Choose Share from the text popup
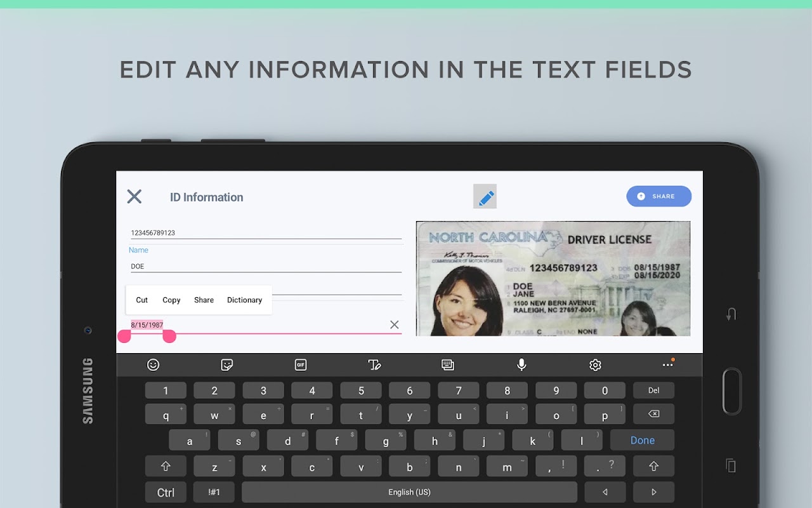Viewport: 812px width, 508px height. [204, 300]
